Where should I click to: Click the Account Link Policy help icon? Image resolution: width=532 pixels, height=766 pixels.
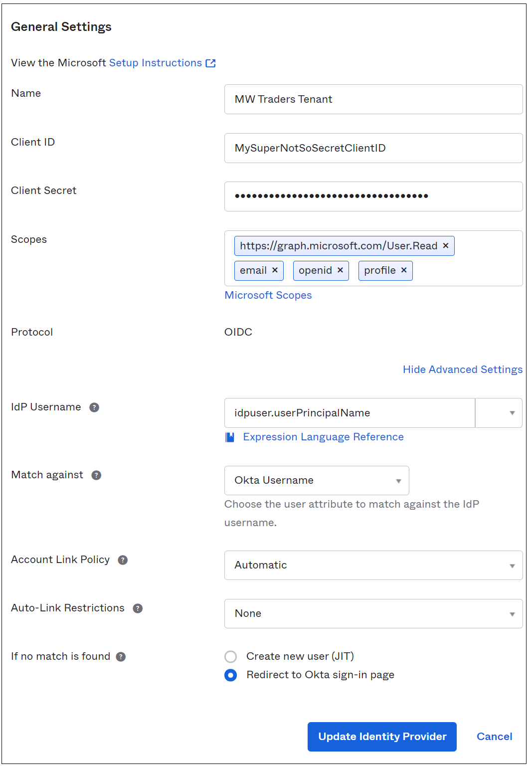point(123,560)
